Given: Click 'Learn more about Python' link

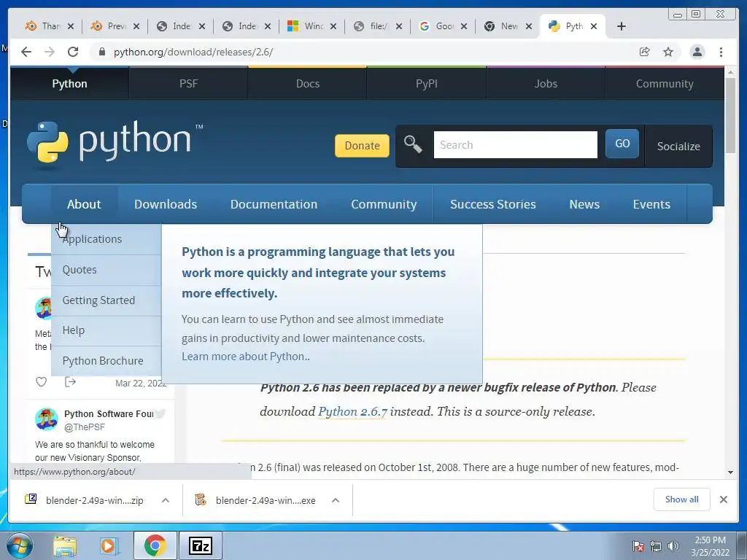Looking at the screenshot, I should 245,357.
